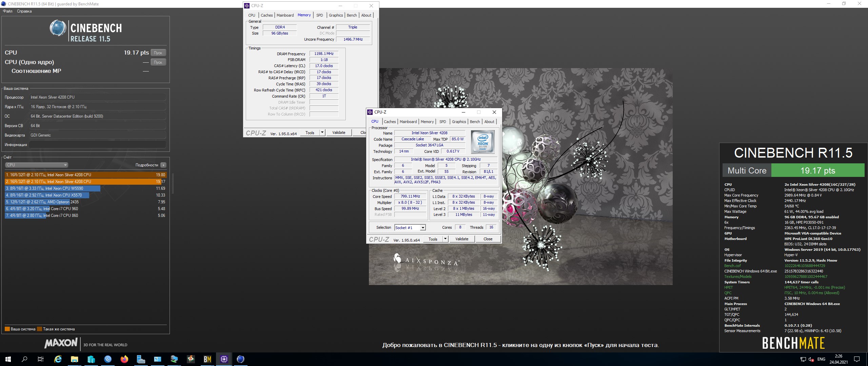Click Textures/Models entry in BenchMate panel

pos(738,277)
